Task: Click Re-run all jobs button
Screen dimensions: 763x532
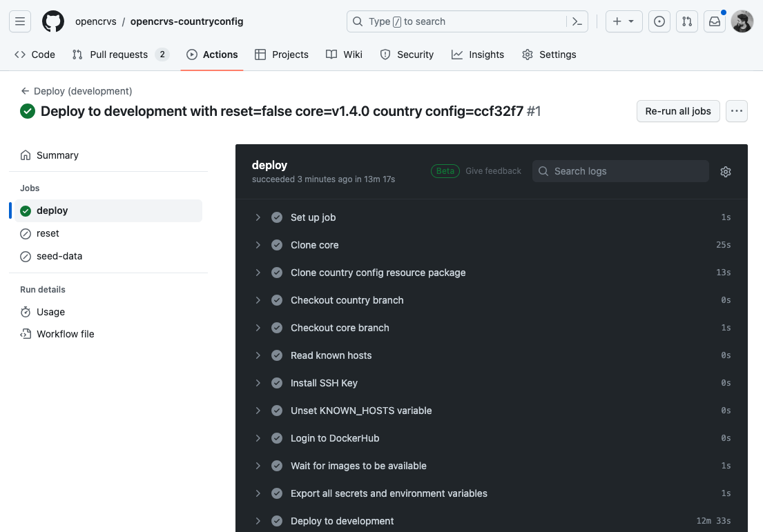Action: (x=677, y=111)
